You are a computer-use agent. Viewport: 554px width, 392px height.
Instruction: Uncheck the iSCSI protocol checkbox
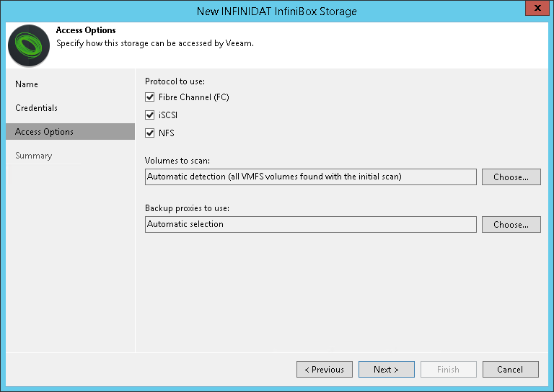(150, 115)
